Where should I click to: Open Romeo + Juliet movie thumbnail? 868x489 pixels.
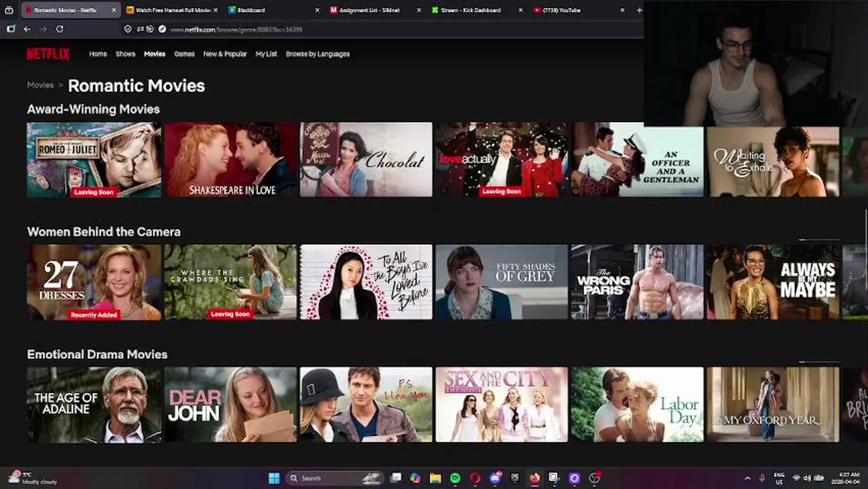pos(94,160)
